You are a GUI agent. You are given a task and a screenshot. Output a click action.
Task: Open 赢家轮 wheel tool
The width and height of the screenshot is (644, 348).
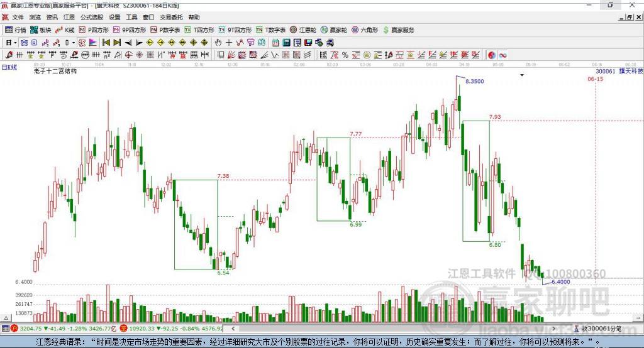pos(334,30)
